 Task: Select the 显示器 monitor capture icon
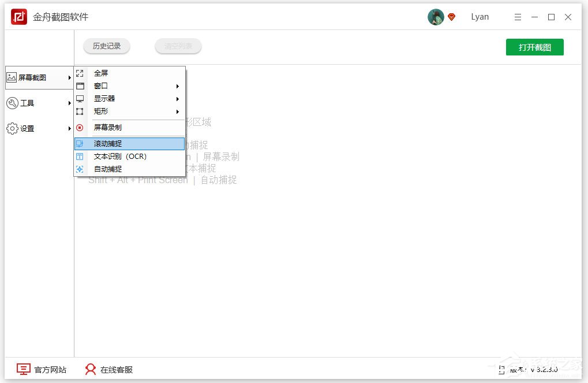click(80, 98)
